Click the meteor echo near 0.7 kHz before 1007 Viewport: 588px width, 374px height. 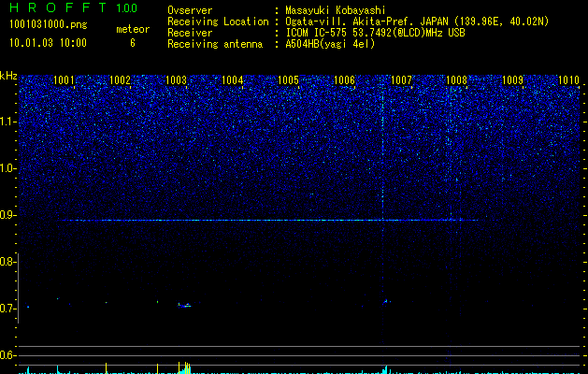tap(386, 301)
